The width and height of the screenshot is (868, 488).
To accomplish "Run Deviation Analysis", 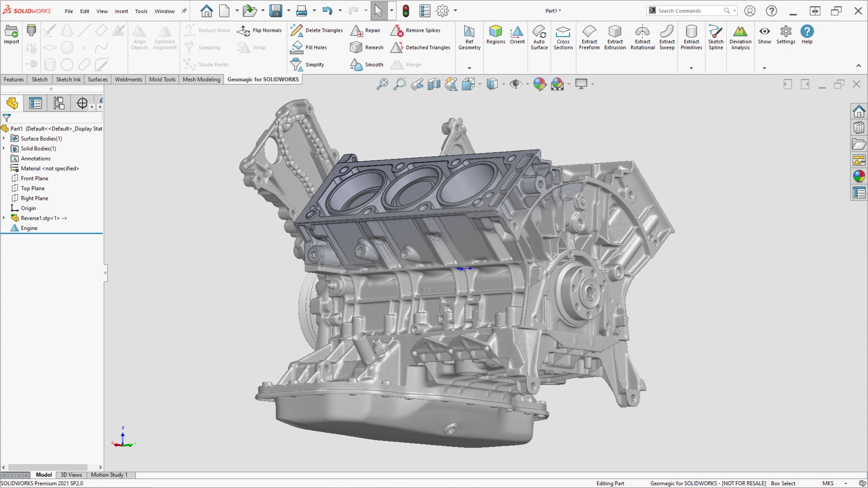I will click(x=740, y=37).
